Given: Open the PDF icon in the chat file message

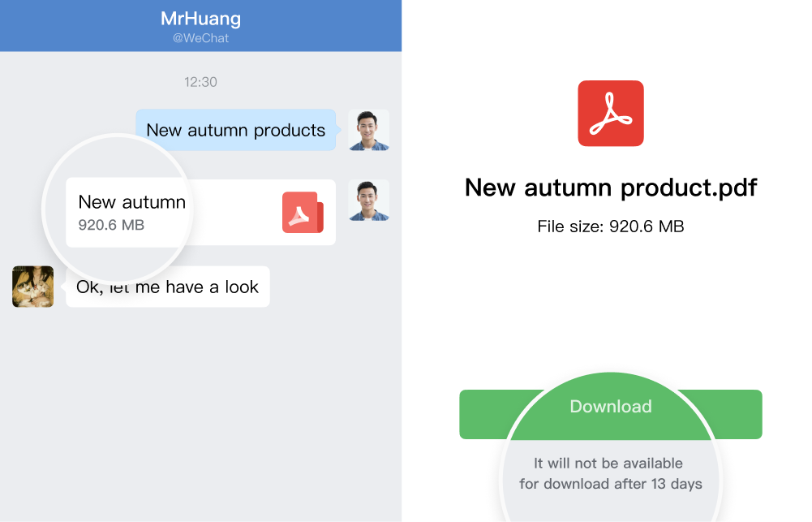Looking at the screenshot, I should (x=303, y=212).
